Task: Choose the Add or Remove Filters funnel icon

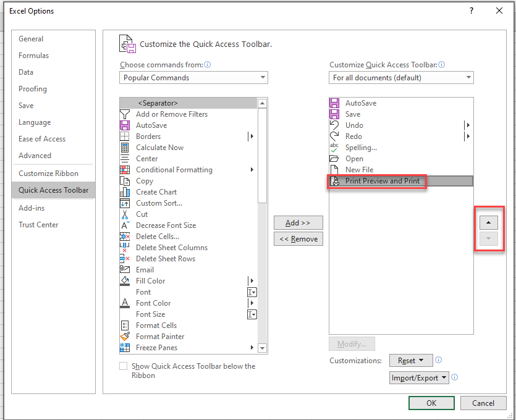Action: coord(125,114)
